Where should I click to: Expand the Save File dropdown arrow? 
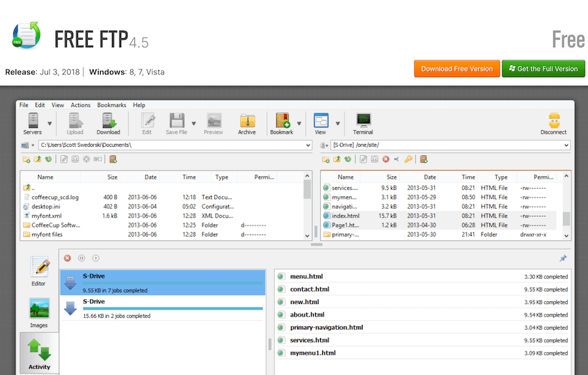coord(194,123)
